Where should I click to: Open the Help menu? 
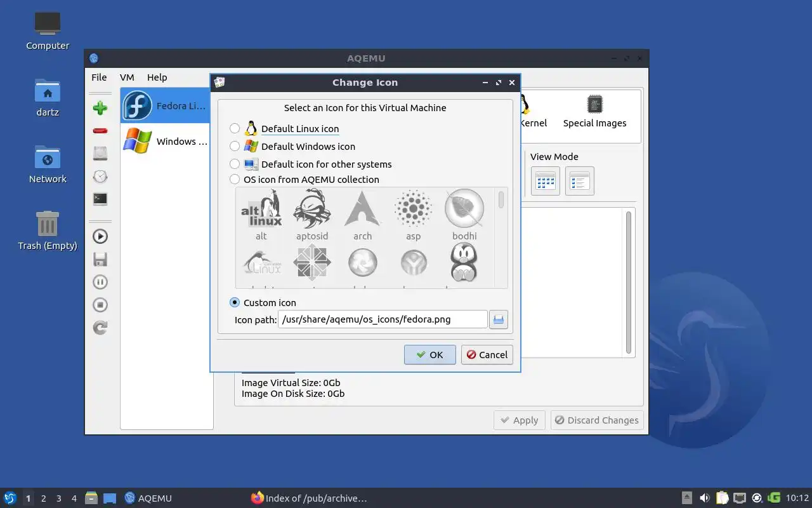pos(157,77)
